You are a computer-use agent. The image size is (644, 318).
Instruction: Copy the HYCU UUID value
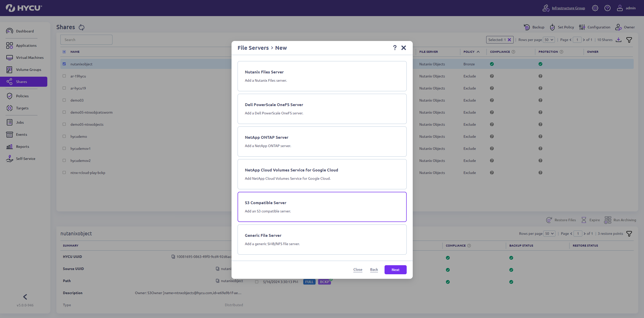tap(173, 257)
